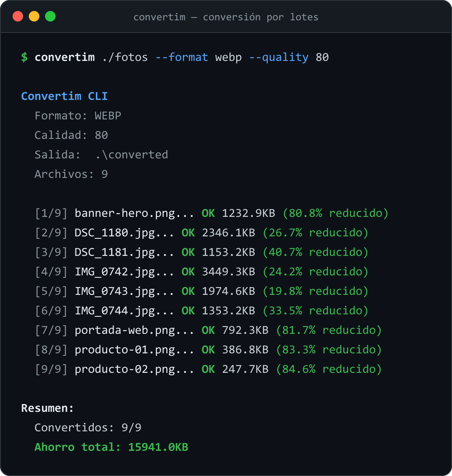Image resolution: width=452 pixels, height=476 pixels.
Task: Click the 'Resumen:' heading
Action: [x=47, y=408]
